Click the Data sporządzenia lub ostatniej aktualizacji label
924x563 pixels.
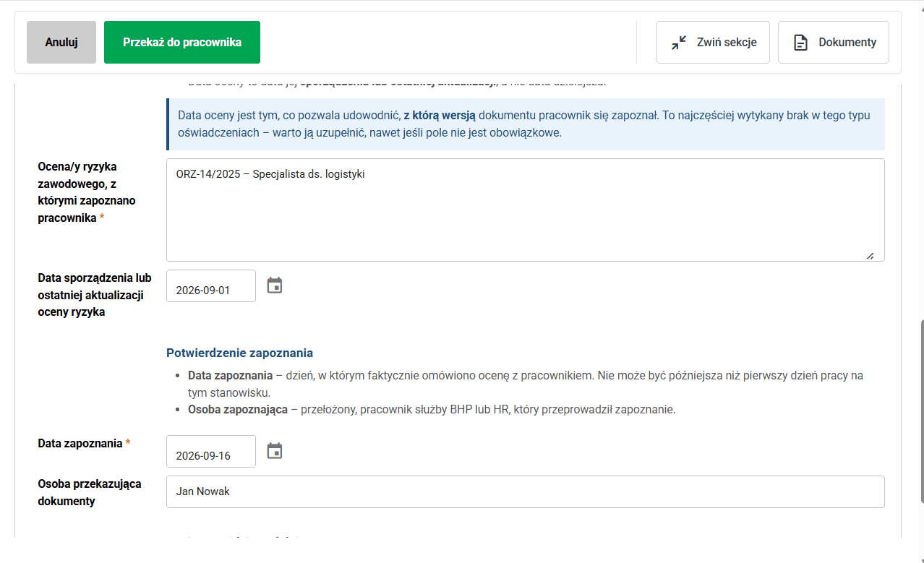click(95, 295)
